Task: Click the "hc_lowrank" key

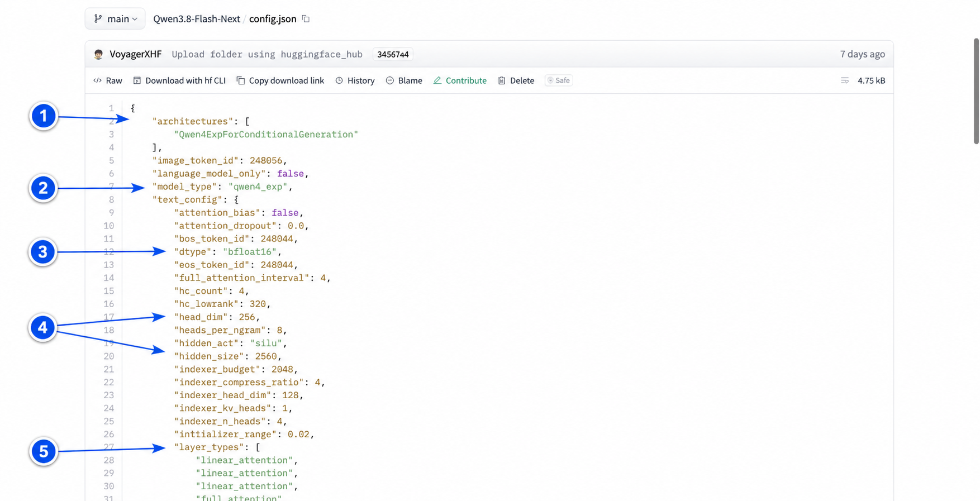Action: [207, 304]
